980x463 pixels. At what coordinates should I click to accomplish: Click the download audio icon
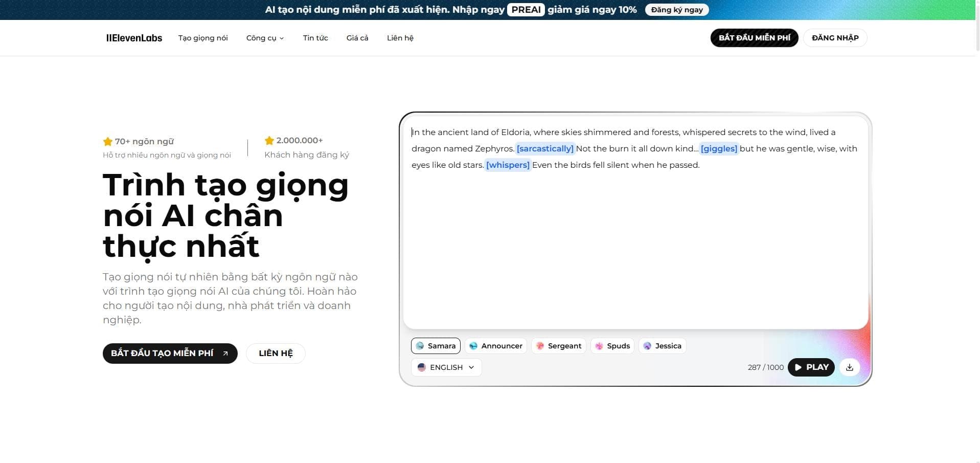[849, 367]
